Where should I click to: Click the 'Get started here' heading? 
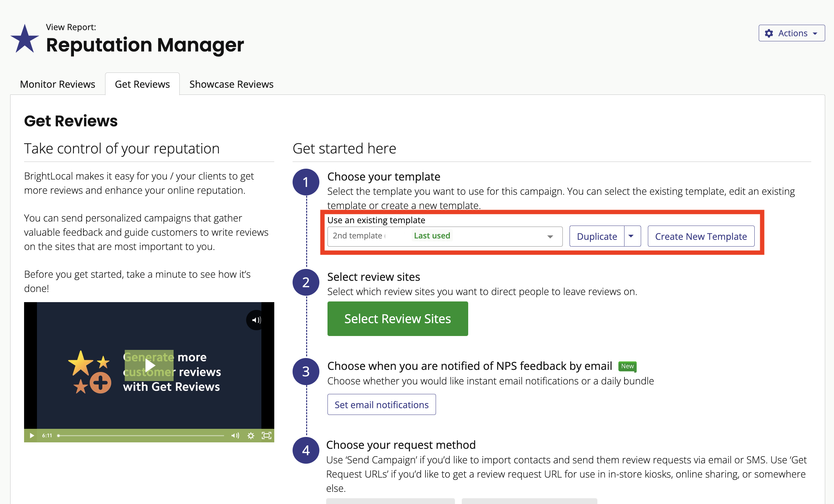(344, 148)
